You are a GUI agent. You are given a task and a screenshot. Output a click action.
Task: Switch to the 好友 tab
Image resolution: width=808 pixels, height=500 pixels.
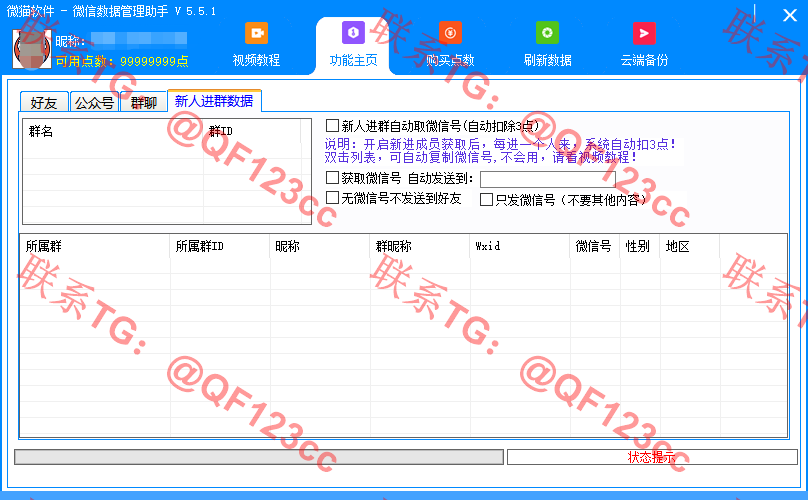[44, 102]
